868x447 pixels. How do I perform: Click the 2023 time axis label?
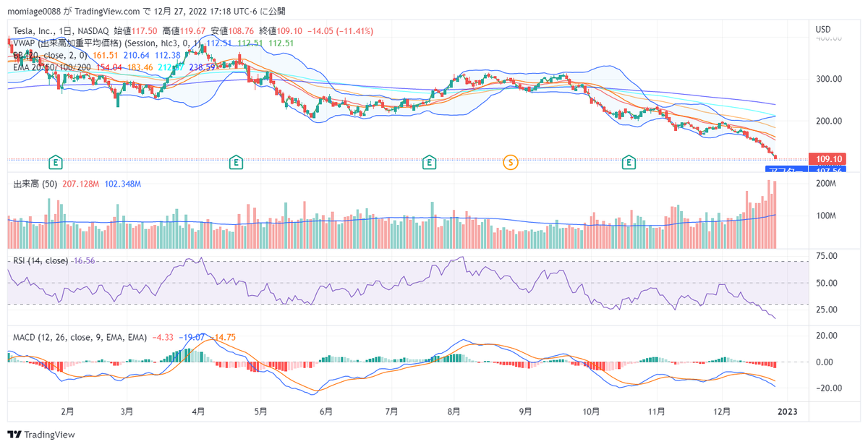click(x=787, y=411)
